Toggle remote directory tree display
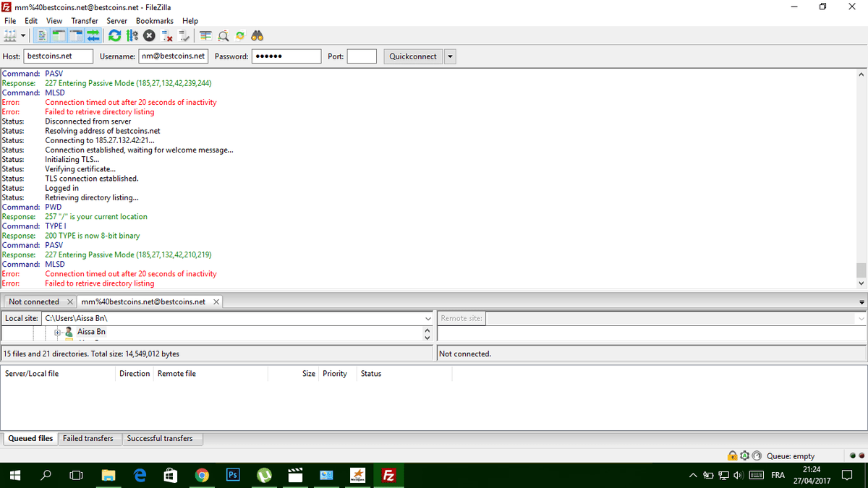This screenshot has height=488, width=868. 76,35
